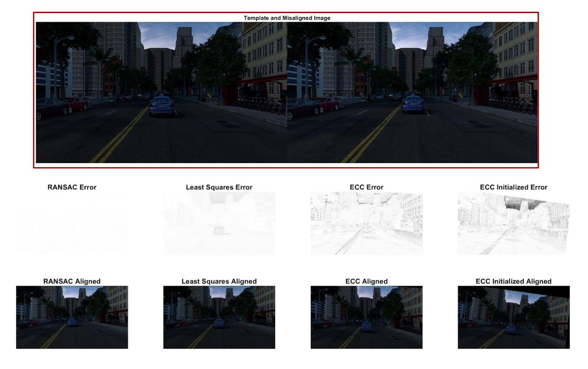Viewport: 588px width, 369px height.
Task: Click the 'Least Squares Aligned' title text
Action: [219, 282]
